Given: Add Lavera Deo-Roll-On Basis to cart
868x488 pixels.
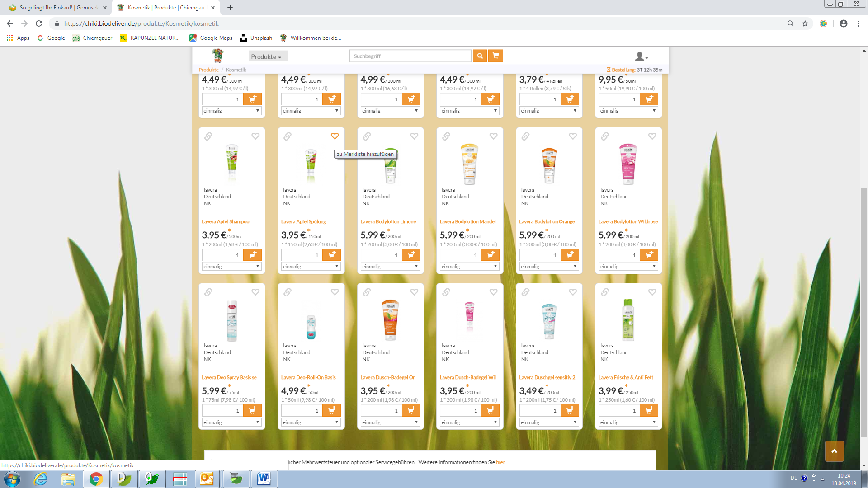Looking at the screenshot, I should coord(332,410).
